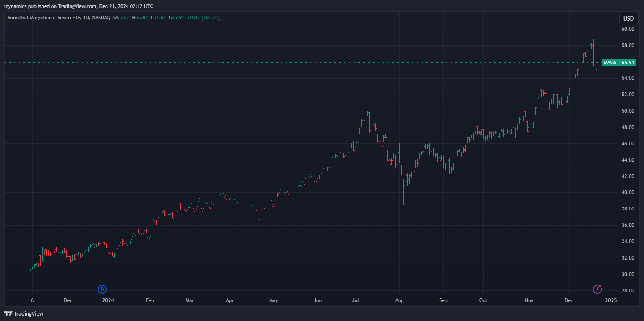
Task: Click the open value O55.07
Action: point(121,18)
